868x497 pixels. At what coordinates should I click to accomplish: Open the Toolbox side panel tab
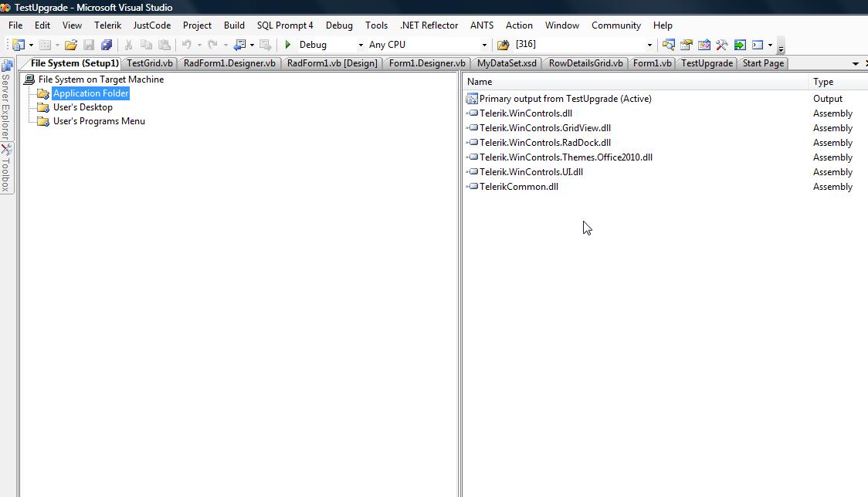6,168
